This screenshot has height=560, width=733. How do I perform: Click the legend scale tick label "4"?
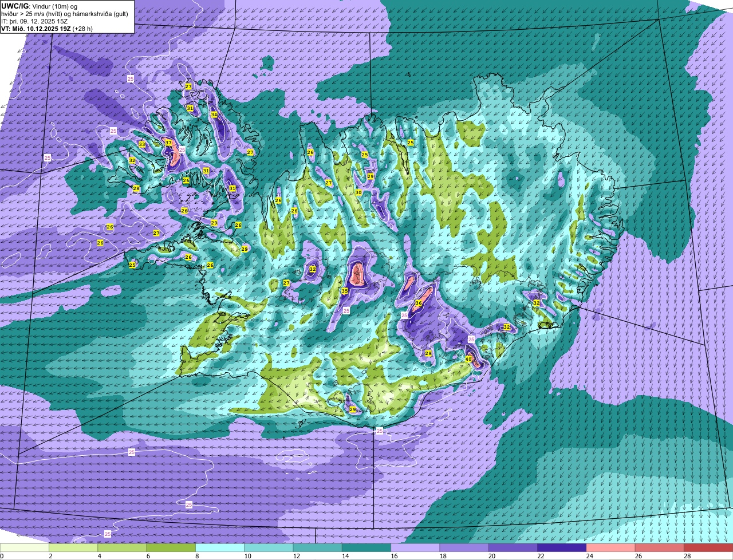pyautogui.click(x=99, y=556)
